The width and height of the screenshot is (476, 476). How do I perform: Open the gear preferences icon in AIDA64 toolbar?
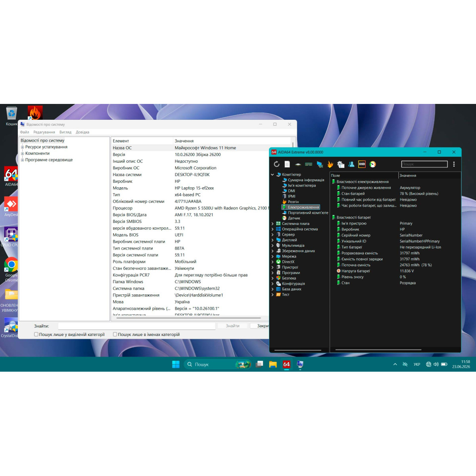click(341, 164)
